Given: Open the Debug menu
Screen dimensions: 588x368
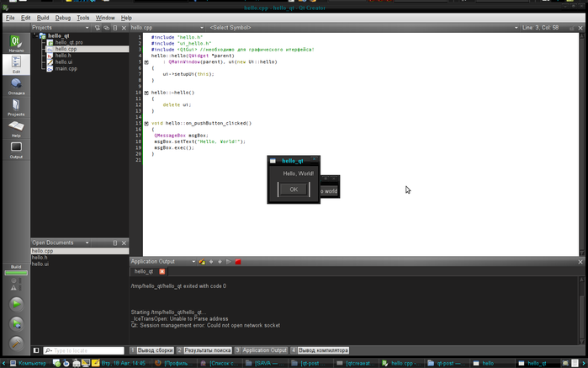Looking at the screenshot, I should [x=62, y=18].
